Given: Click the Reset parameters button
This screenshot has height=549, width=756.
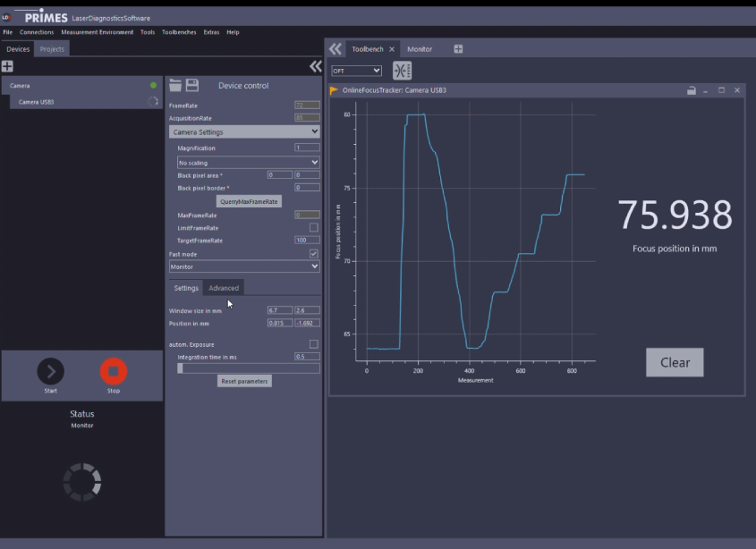Looking at the screenshot, I should [244, 381].
